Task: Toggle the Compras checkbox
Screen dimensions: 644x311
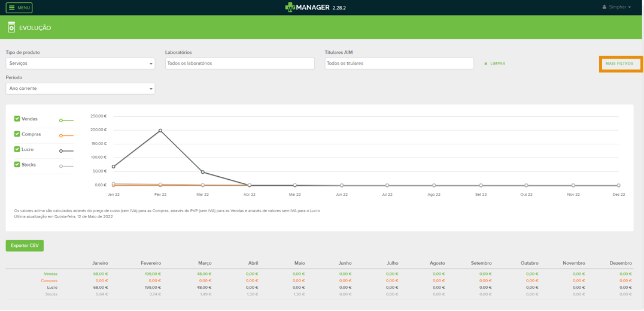Action: coord(17,134)
